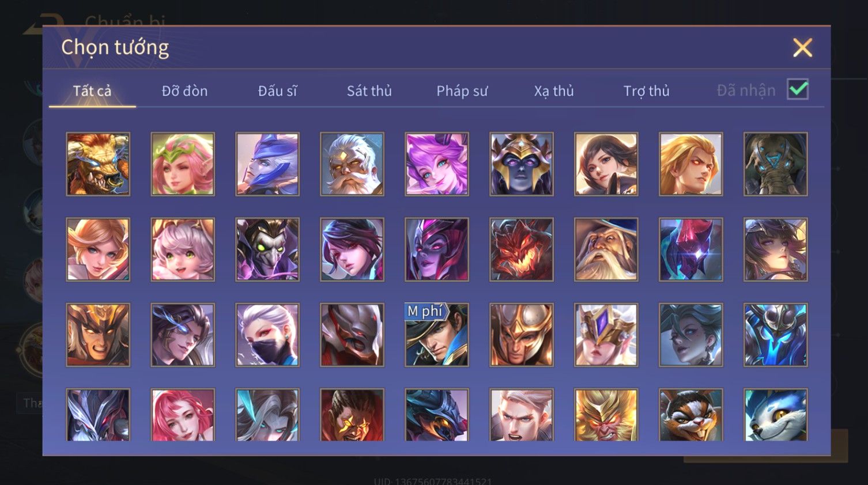This screenshot has height=485, width=868.
Task: Select the red lava demon hero
Action: click(x=522, y=249)
